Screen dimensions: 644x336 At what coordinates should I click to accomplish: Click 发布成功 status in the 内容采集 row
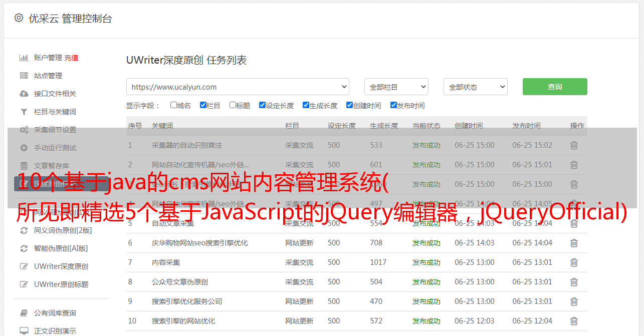(x=426, y=262)
